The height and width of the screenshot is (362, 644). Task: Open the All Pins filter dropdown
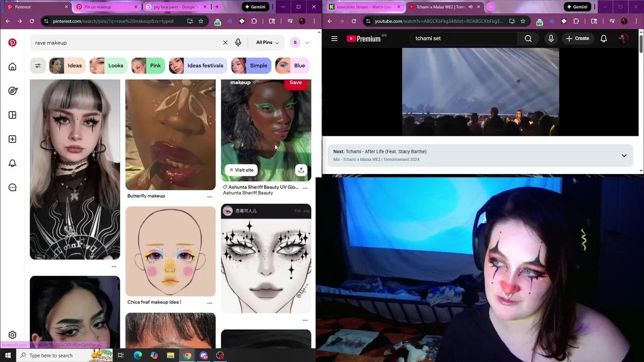[267, 43]
